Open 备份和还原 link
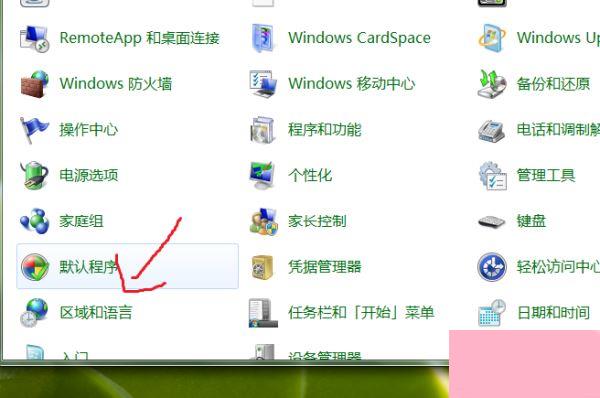This screenshot has width=600, height=398. coord(553,84)
